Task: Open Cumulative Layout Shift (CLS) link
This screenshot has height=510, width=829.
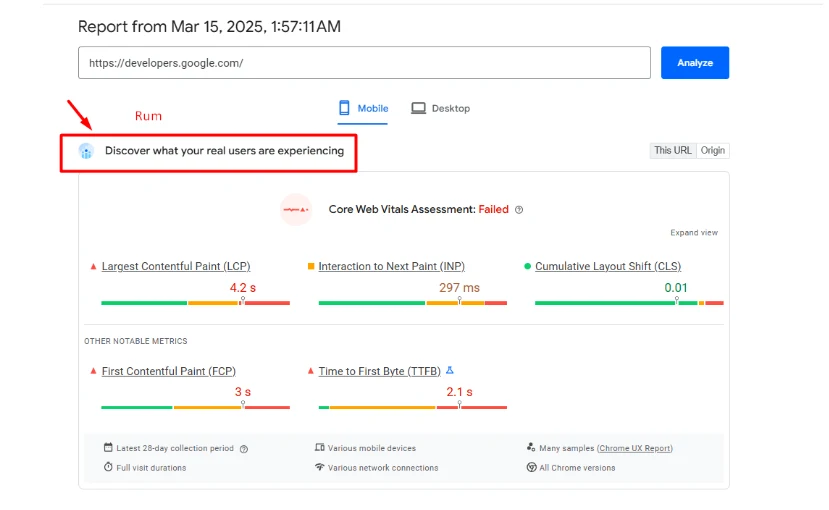Action: click(608, 266)
